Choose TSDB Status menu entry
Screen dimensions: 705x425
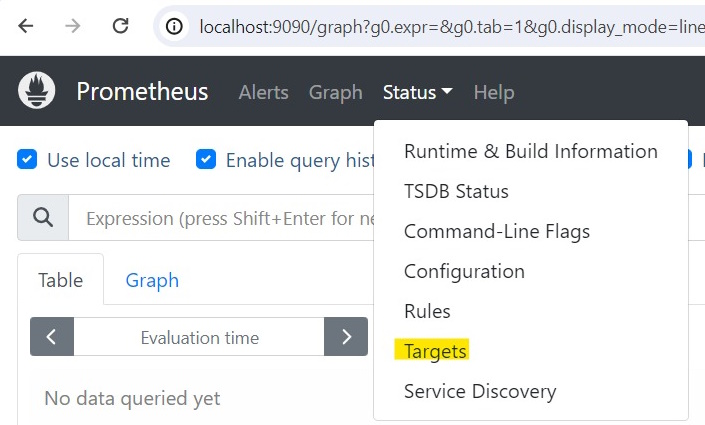pyautogui.click(x=456, y=191)
